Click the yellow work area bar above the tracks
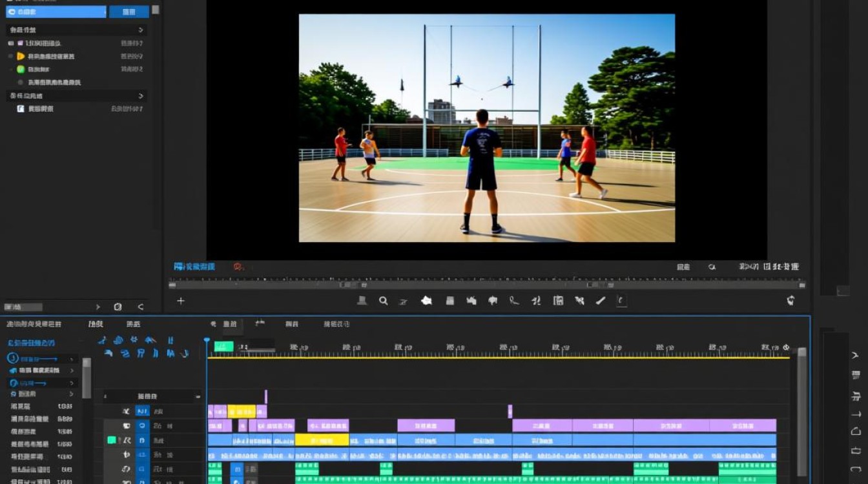The image size is (868, 484). coord(499,358)
